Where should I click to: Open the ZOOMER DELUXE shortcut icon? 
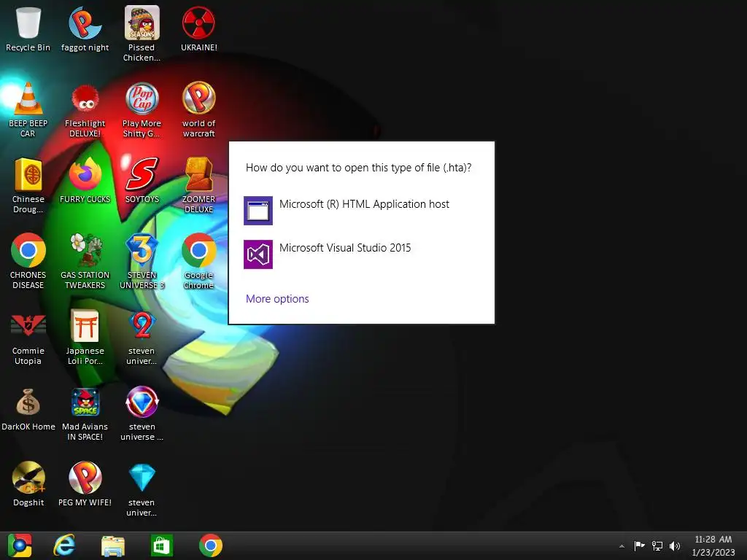tap(198, 174)
